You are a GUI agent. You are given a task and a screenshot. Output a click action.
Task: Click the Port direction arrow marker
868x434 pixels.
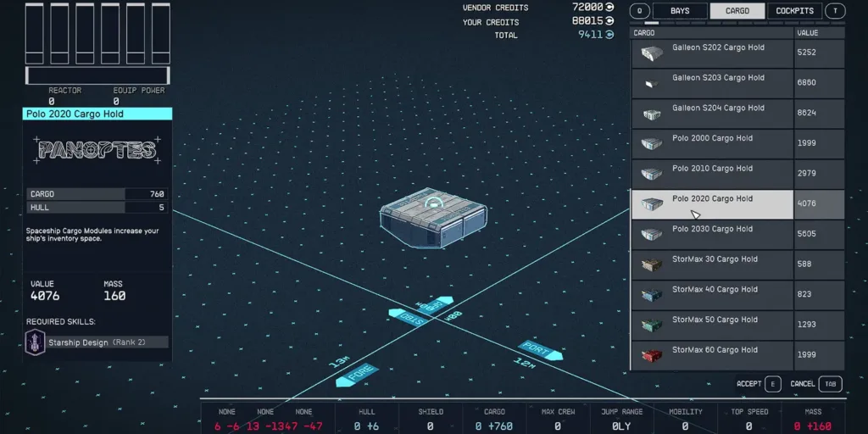coord(540,350)
